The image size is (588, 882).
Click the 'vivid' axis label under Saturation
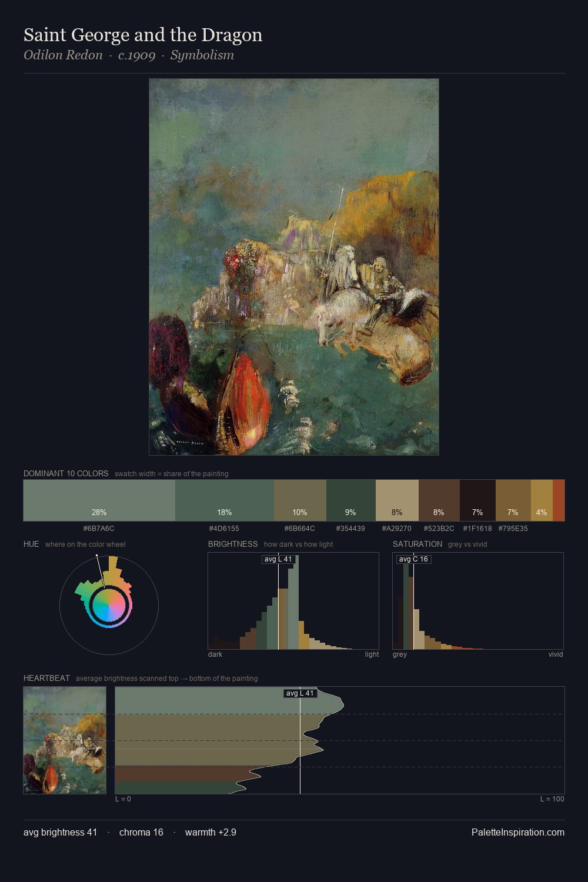pos(556,654)
